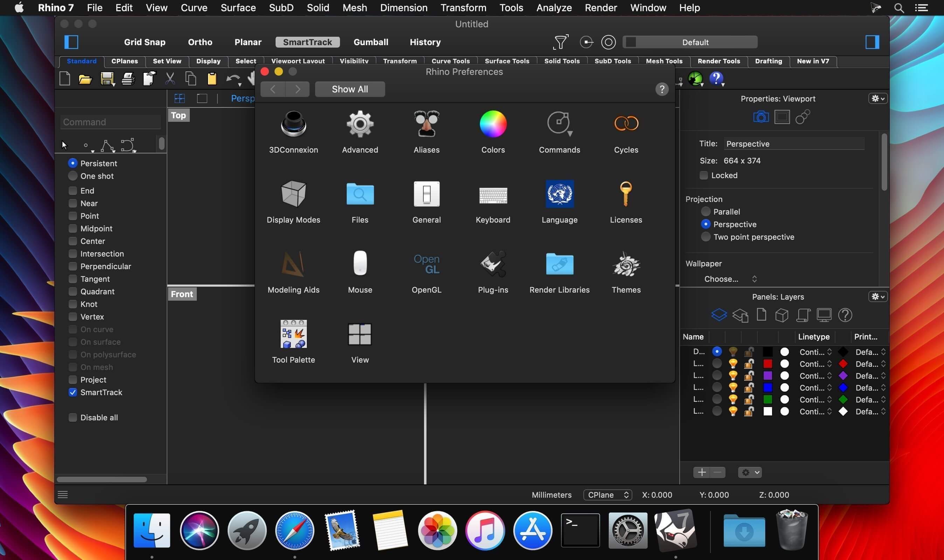Click the red layer color swatch
Viewport: 944px width, 560px height.
768,363
